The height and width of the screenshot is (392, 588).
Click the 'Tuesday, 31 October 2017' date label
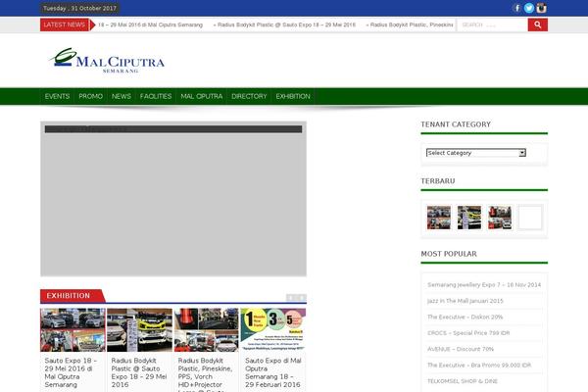(79, 8)
